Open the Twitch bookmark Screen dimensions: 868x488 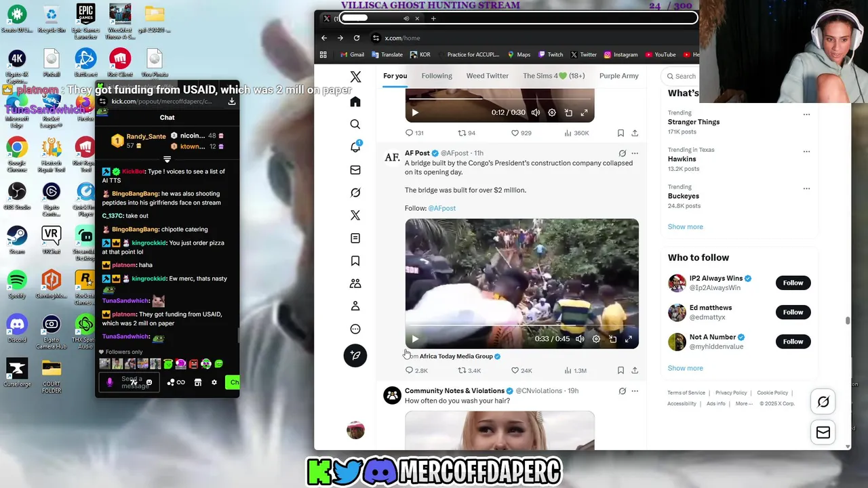551,55
